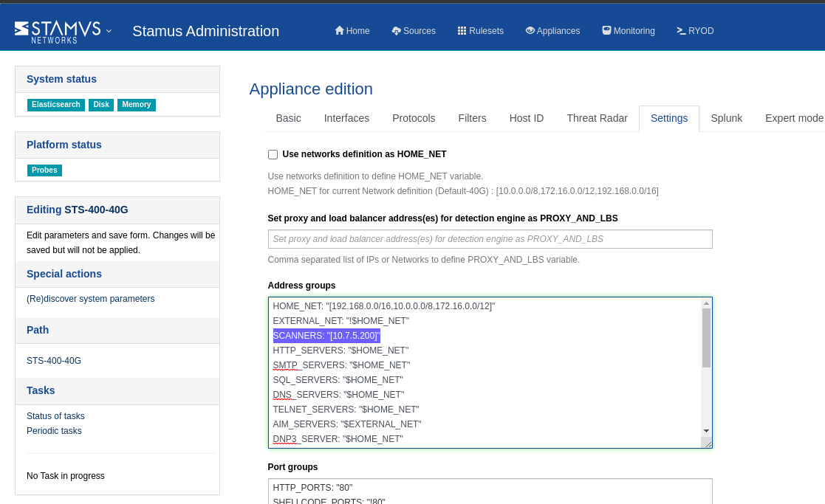
Task: Click the AIM_SERVERS line in Address groups
Action: [x=346, y=424]
